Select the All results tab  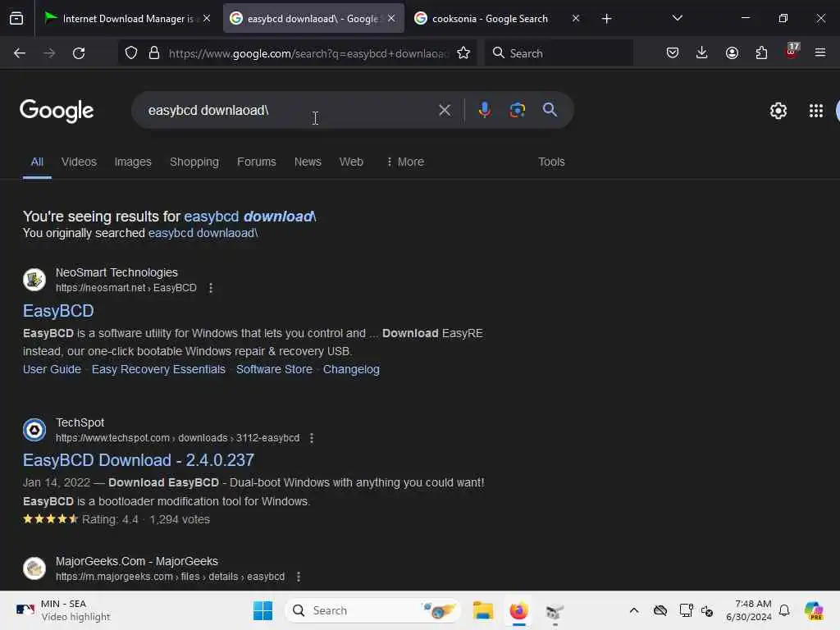(37, 162)
